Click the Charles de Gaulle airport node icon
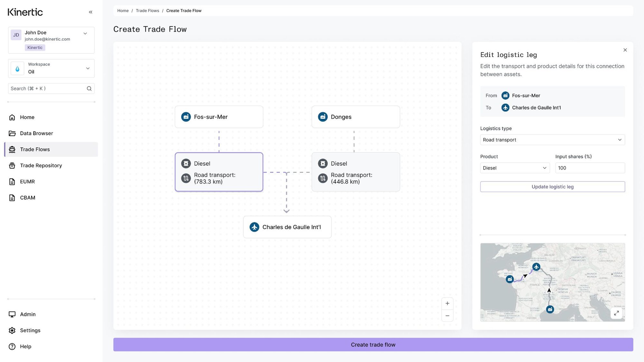The image size is (644, 362). click(254, 227)
